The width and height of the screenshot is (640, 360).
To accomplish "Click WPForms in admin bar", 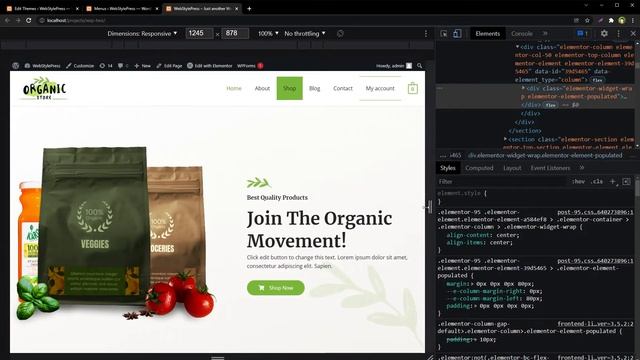I will pos(250,65).
